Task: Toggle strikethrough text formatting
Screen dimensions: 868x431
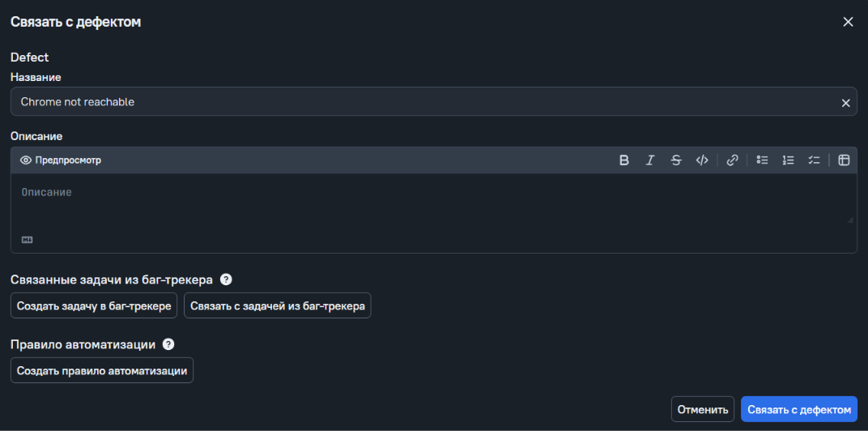Action: 676,160
